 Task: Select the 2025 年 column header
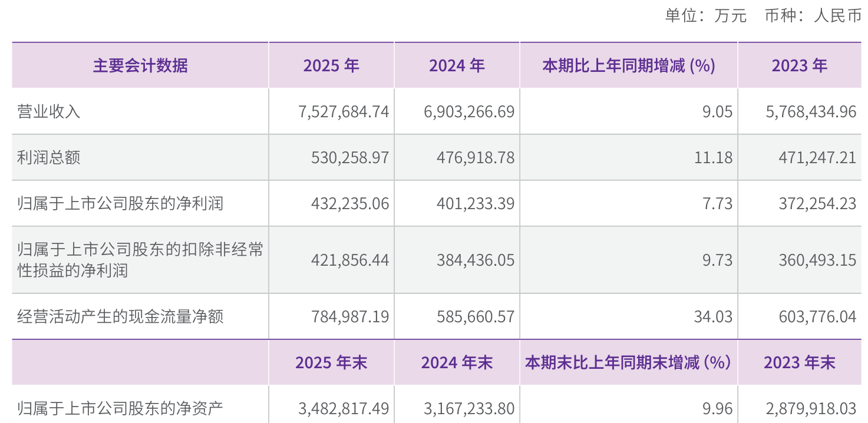click(x=331, y=65)
